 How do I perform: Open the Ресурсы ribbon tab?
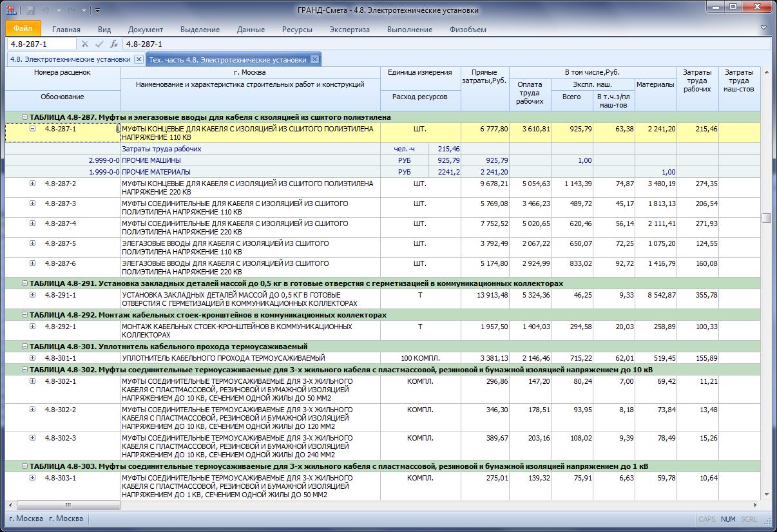coord(297,30)
